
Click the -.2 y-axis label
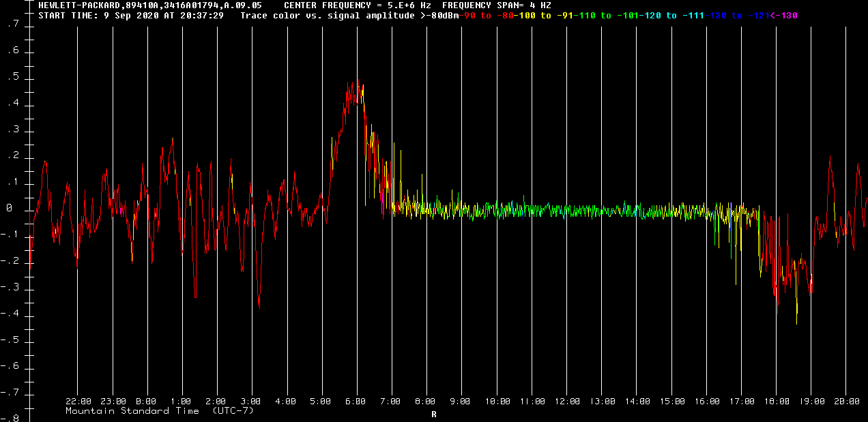coord(10,261)
